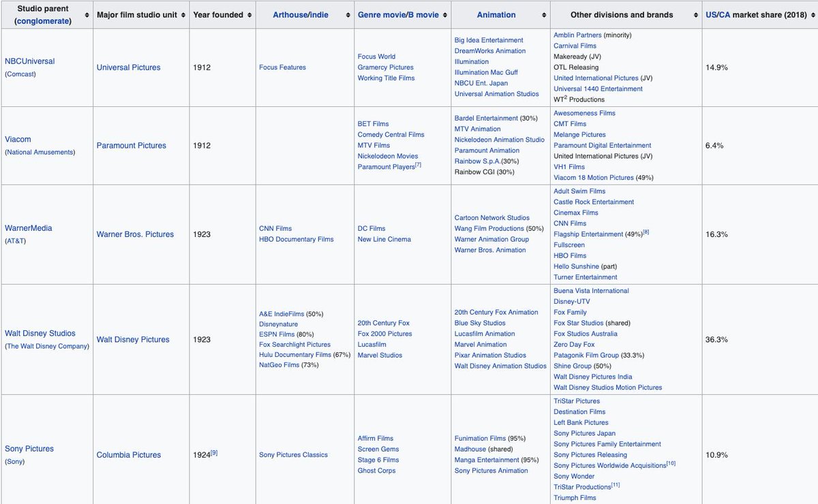Open Buena Vista International link

pos(592,291)
